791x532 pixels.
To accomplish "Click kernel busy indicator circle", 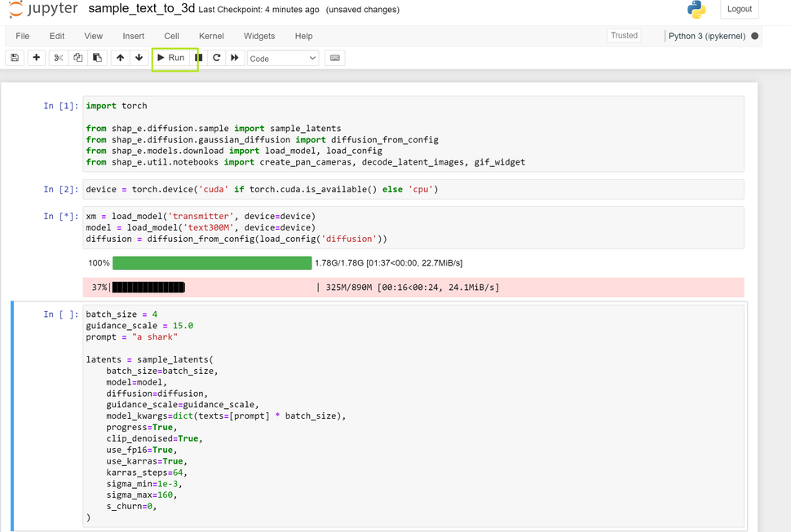I will click(754, 36).
